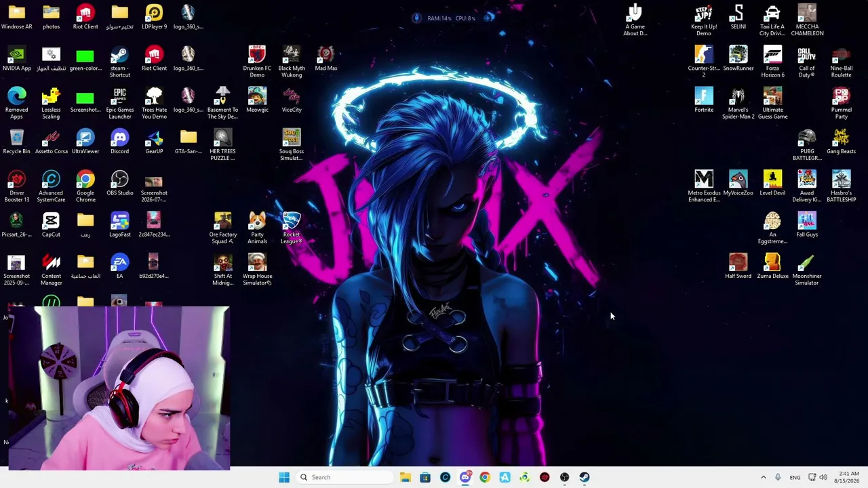Open the Meowgic game icon

257,100
